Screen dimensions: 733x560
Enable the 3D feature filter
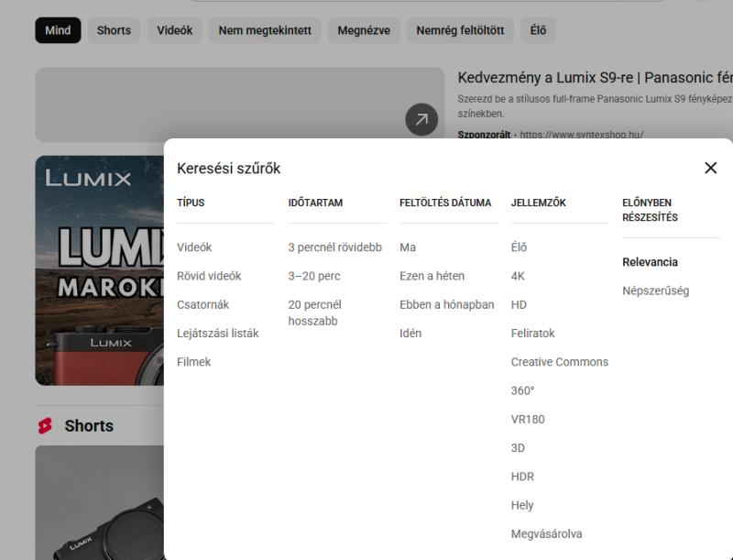click(x=518, y=448)
